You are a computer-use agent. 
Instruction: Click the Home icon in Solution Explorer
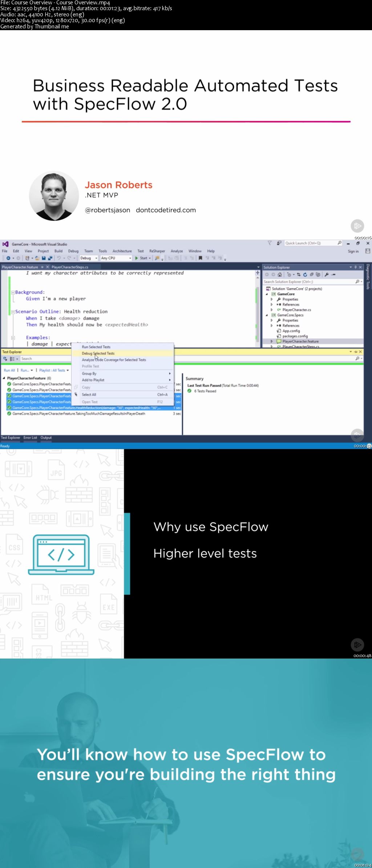(280, 275)
